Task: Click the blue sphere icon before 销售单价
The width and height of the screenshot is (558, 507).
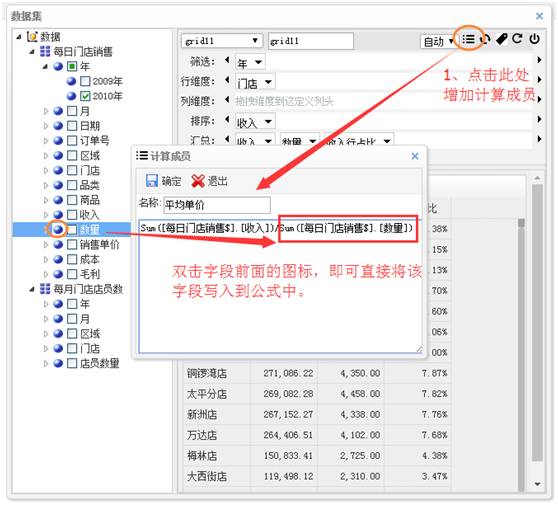Action: (x=58, y=244)
